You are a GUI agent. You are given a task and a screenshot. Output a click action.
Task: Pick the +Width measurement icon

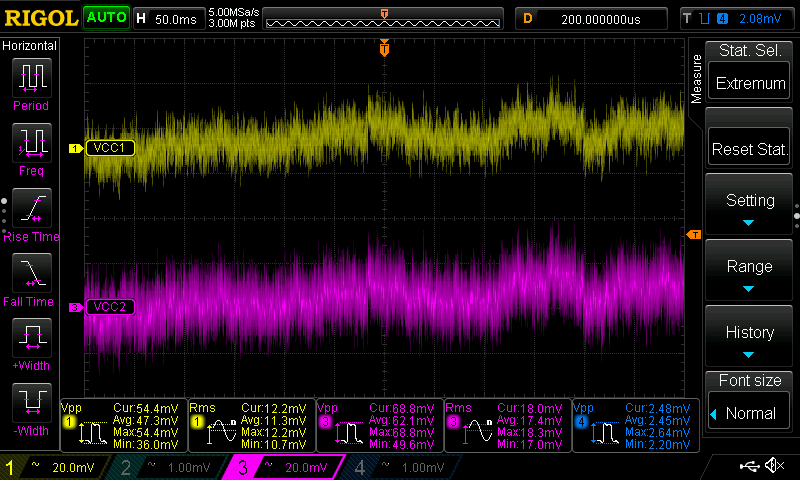[x=30, y=339]
